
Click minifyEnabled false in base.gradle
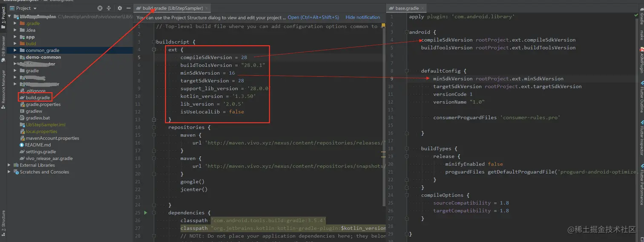474,164
